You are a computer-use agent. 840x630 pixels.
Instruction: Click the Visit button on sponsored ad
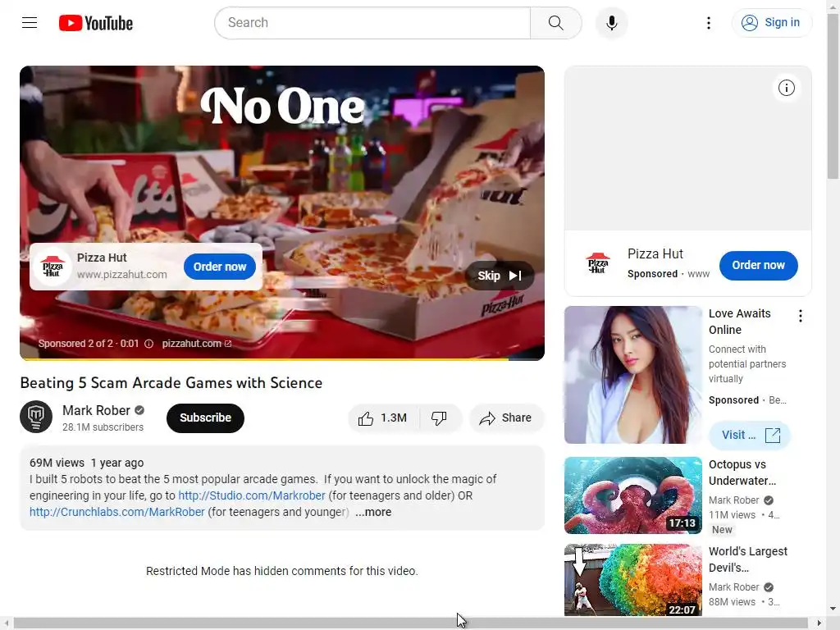tap(750, 435)
